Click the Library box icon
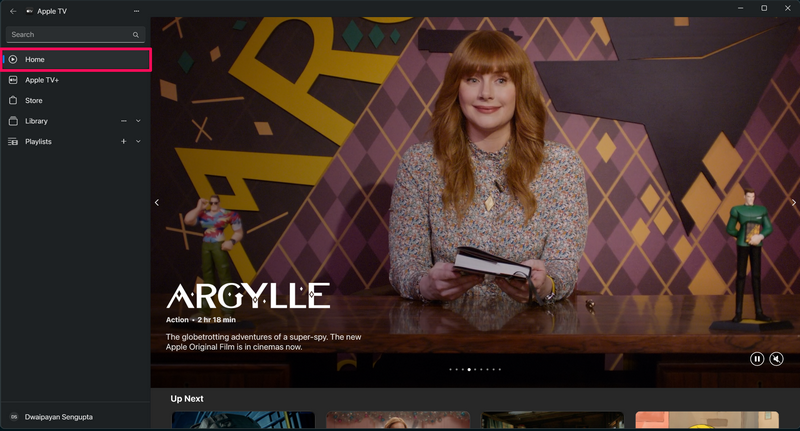 pos(13,121)
